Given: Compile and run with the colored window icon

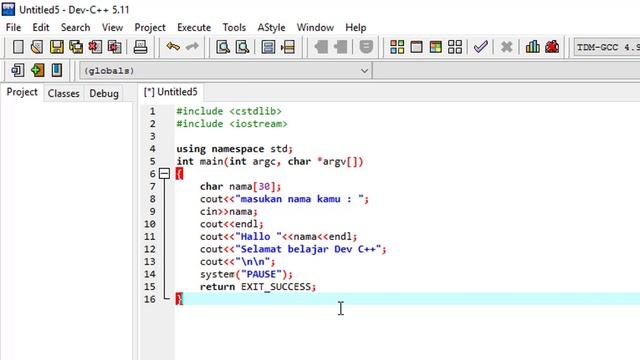Looking at the screenshot, I should pos(436,47).
